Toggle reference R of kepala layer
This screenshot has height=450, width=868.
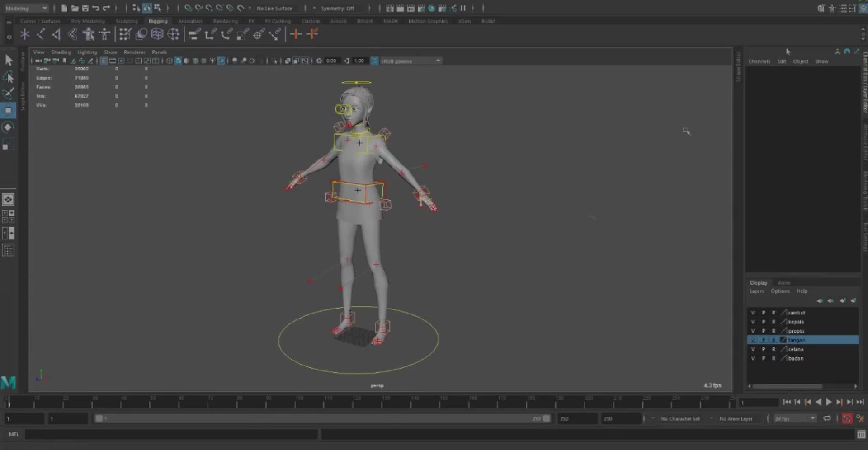coord(774,322)
